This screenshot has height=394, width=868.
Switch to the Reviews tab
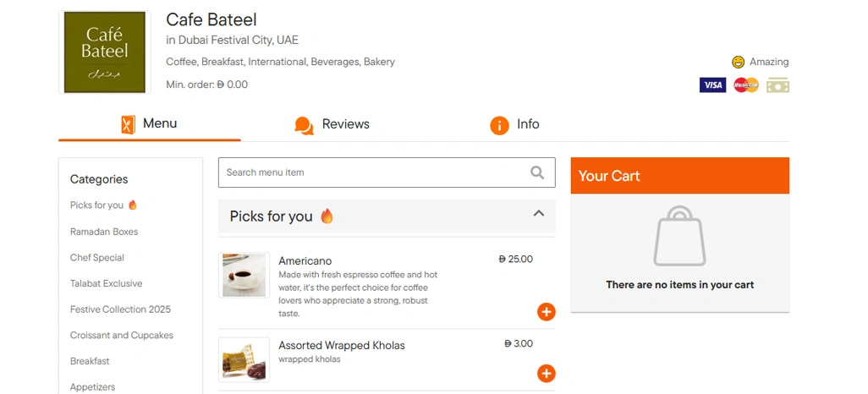pos(332,124)
